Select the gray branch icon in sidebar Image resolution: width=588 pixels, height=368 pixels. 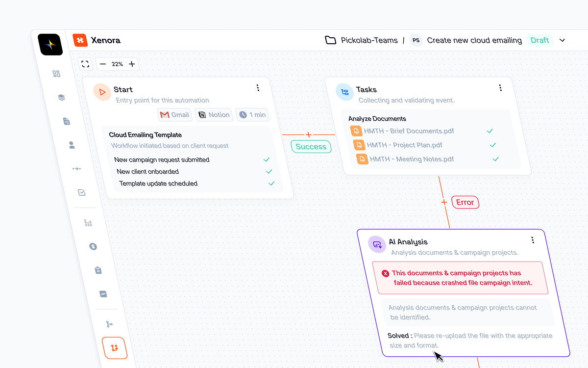pyautogui.click(x=109, y=324)
